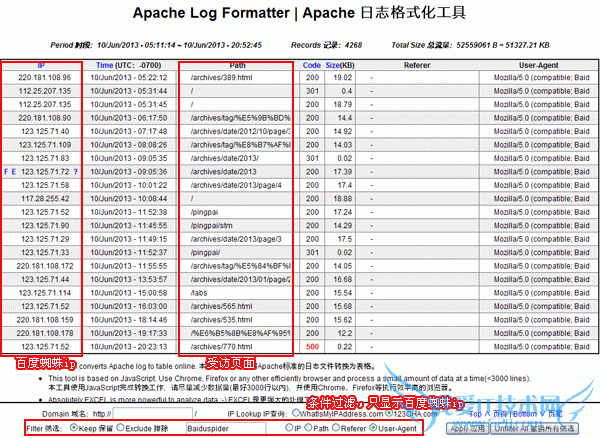The width and height of the screenshot is (600, 438).
Task: Click IP cell 117.28.255.42
Action: pos(45,199)
